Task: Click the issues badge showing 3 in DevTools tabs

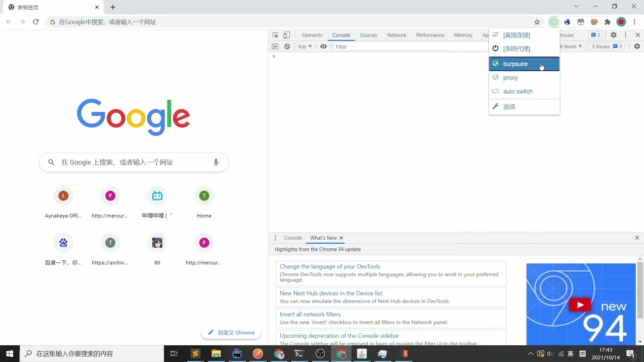Action: pos(595,35)
